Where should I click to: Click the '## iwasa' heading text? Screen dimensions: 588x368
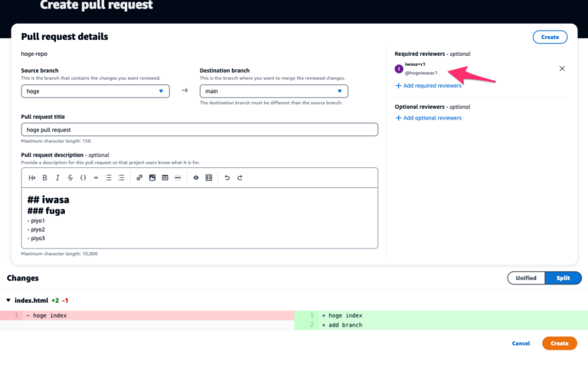point(48,199)
